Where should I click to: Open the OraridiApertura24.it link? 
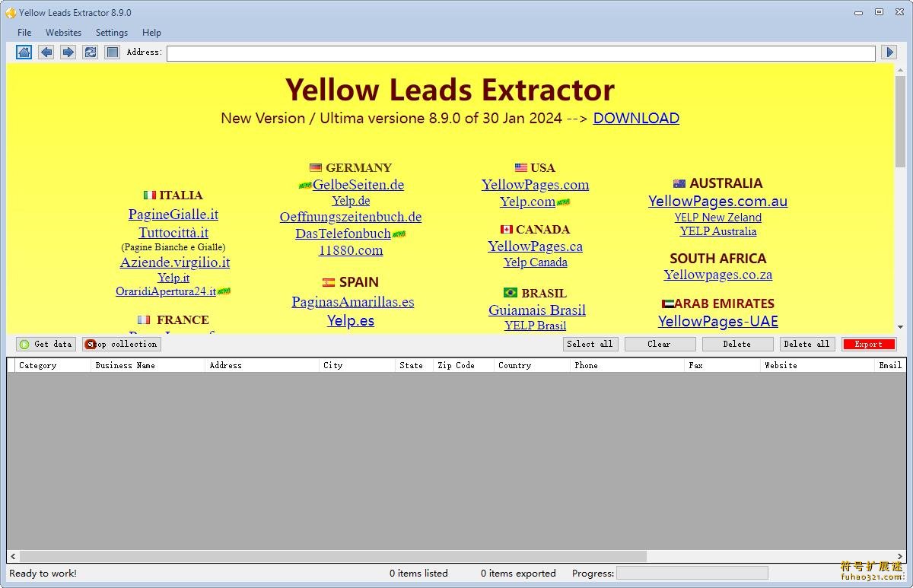pos(166,291)
